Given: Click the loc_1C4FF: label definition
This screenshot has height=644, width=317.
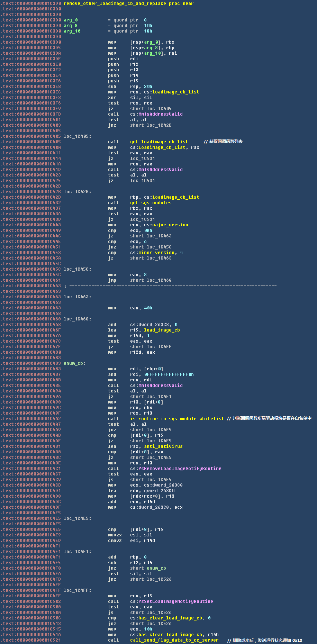Looking at the screenshot, I should pos(77,590).
